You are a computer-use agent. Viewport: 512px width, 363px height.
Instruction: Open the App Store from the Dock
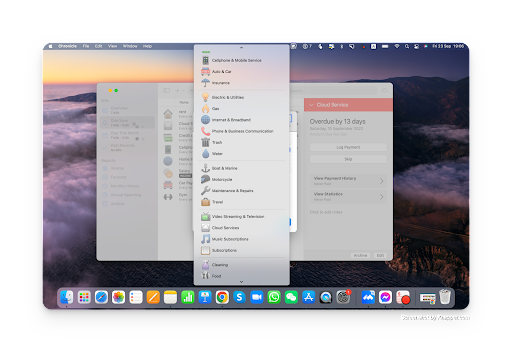(x=309, y=297)
